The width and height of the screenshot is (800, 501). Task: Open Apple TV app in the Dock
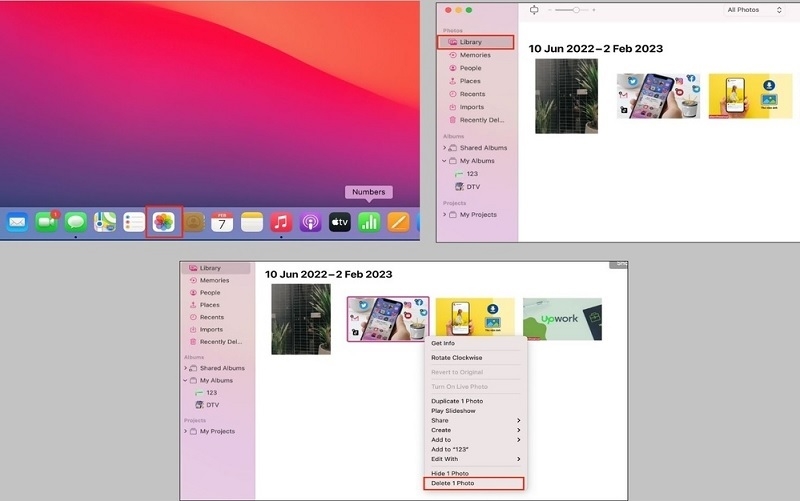coord(340,222)
